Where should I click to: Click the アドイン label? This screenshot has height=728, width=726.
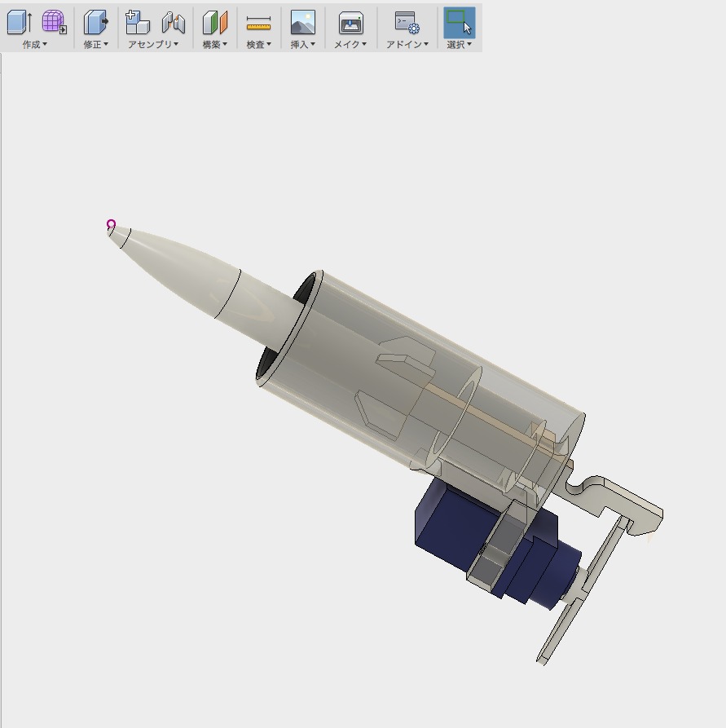pyautogui.click(x=407, y=44)
